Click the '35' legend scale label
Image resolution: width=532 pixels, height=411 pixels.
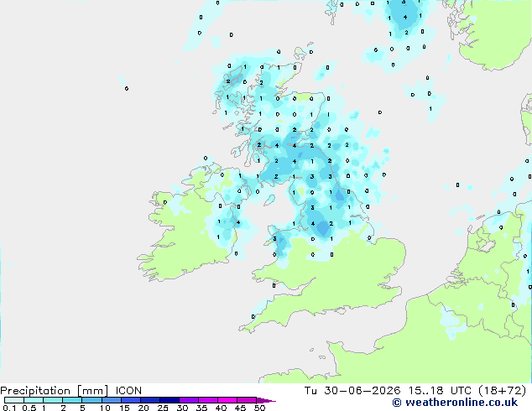(201, 408)
